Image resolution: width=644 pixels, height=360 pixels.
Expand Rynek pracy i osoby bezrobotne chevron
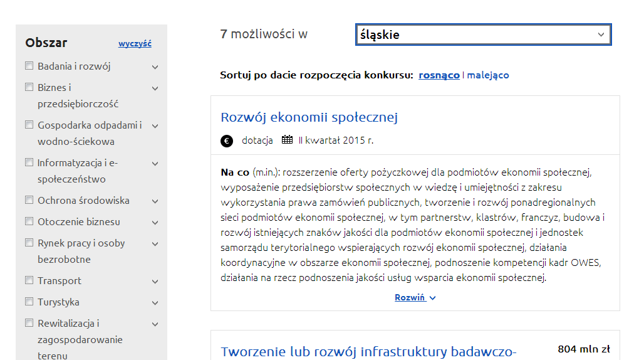[155, 244]
